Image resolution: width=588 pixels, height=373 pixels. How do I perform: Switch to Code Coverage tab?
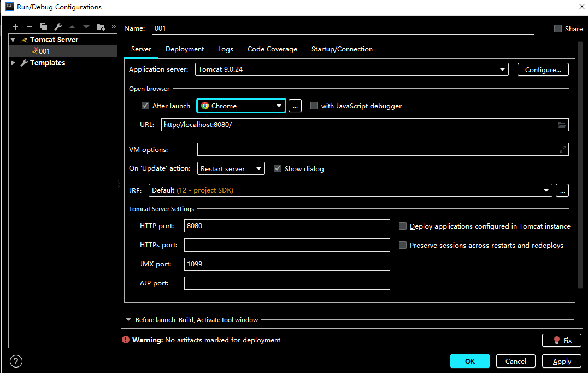(x=272, y=49)
